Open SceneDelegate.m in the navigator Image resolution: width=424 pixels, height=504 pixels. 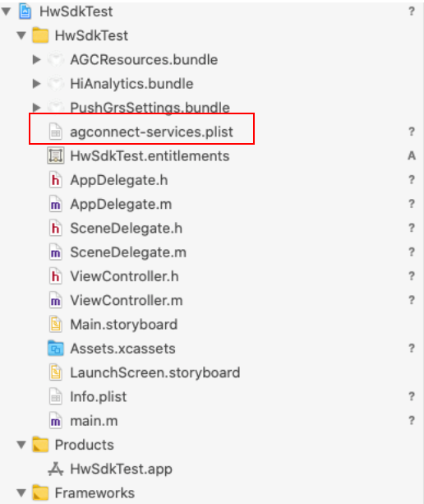click(x=128, y=252)
